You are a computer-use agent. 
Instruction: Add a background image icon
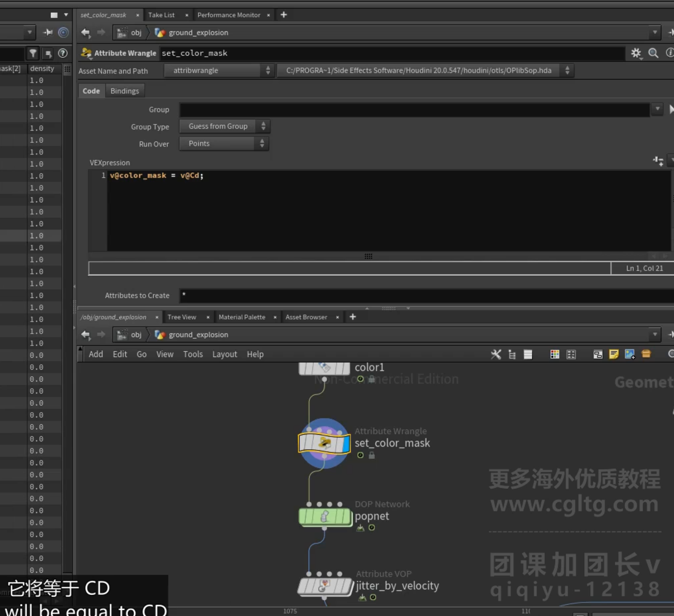tap(630, 354)
